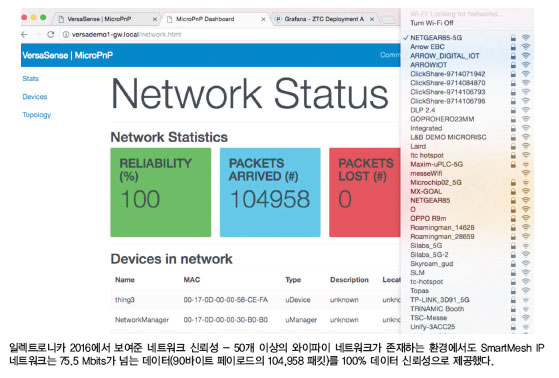The width and height of the screenshot is (559, 378).
Task: Open the Devices sidebar link
Action: [35, 97]
